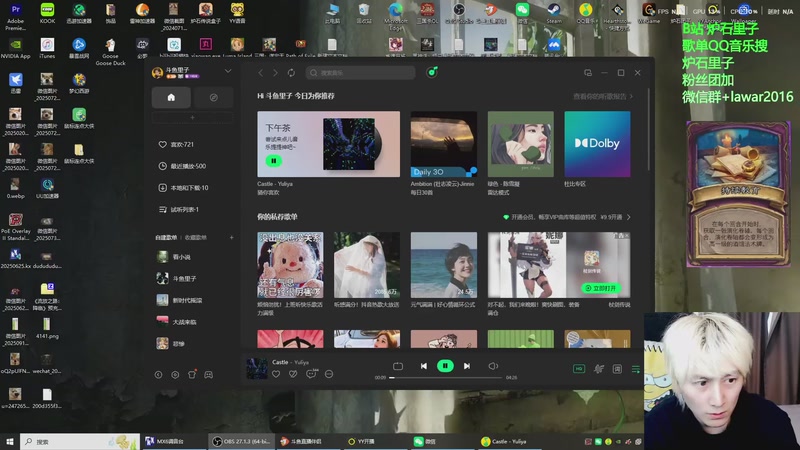Select the 自建歌单 playlists tab
The height and width of the screenshot is (450, 800).
point(166,237)
